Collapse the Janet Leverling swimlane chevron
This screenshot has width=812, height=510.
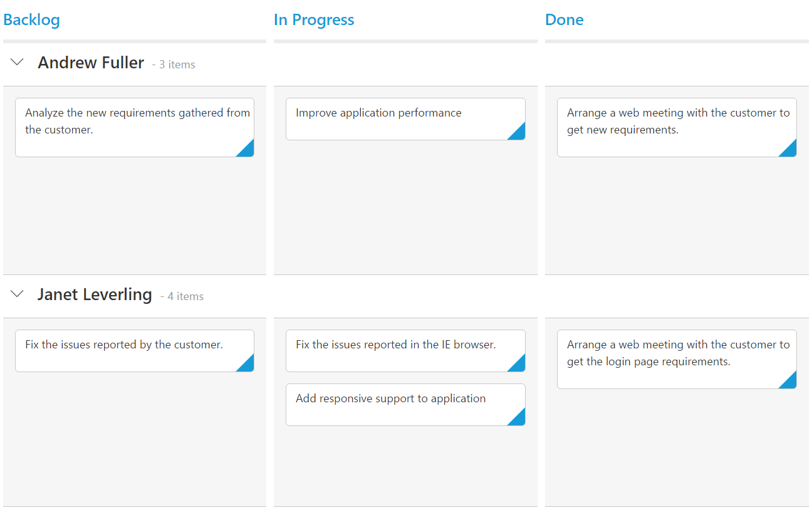tap(18, 294)
